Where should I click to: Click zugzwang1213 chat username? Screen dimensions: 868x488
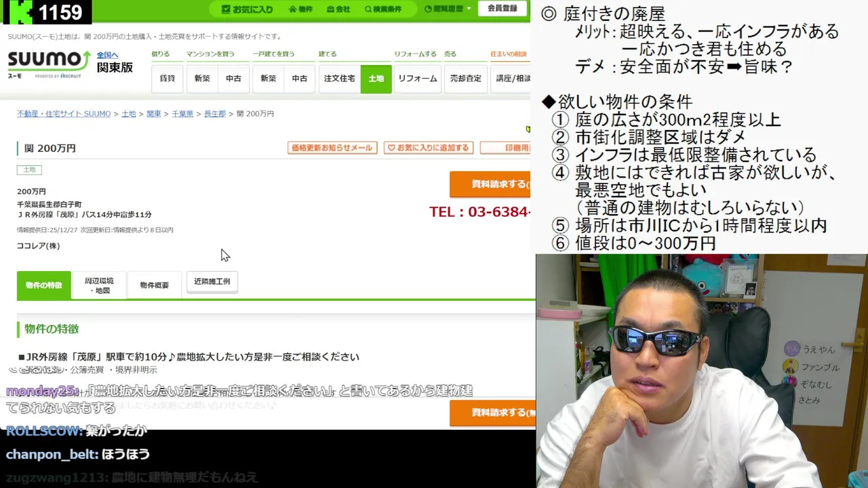(x=57, y=478)
